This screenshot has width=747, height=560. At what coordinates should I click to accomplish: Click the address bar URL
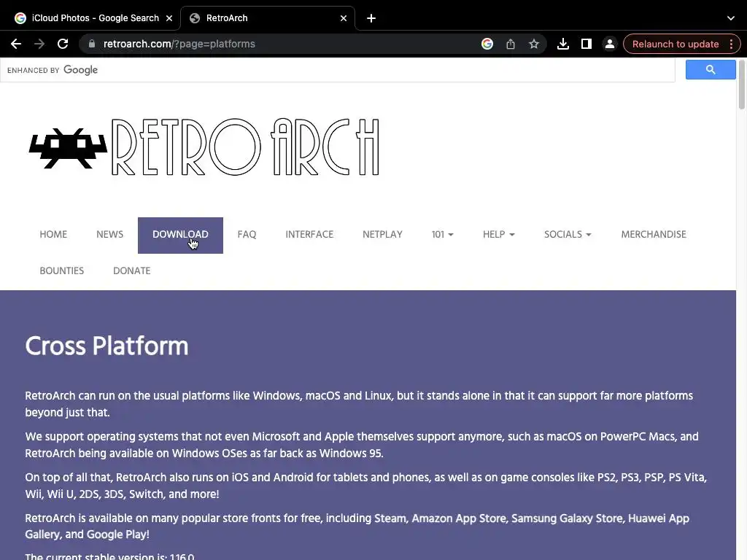pos(179,44)
